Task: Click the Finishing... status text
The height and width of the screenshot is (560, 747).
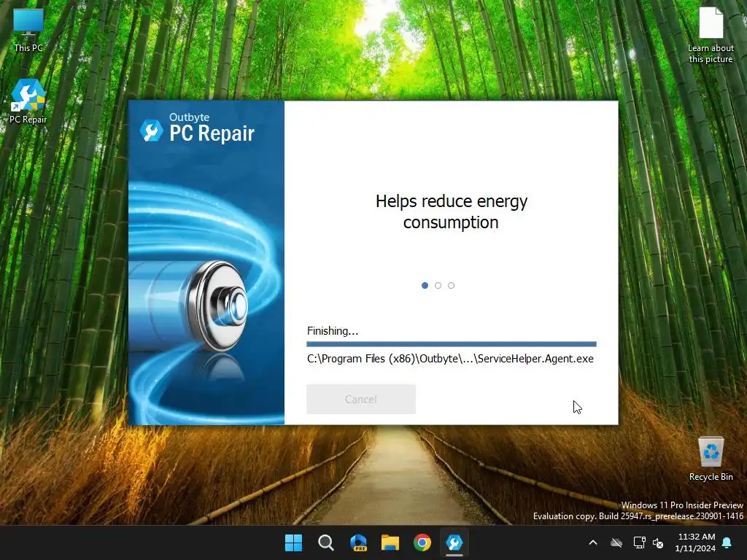Action: pyautogui.click(x=333, y=331)
